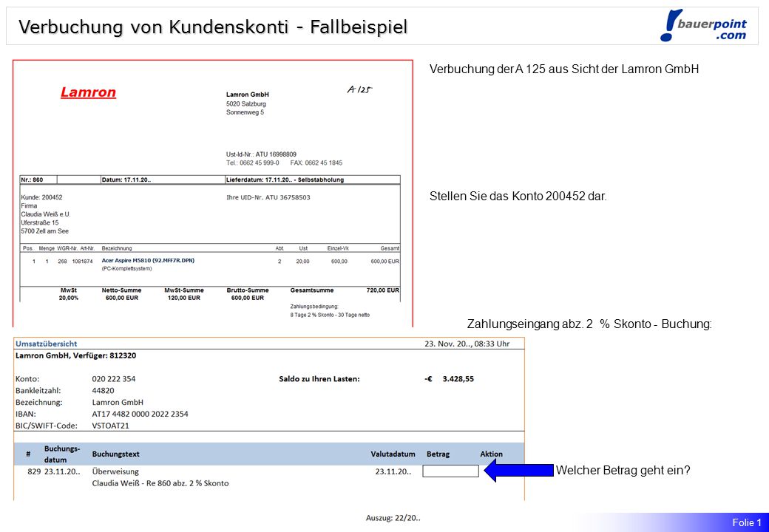
Task: Click the balance amount '3.428,55'
Action: coord(458,378)
